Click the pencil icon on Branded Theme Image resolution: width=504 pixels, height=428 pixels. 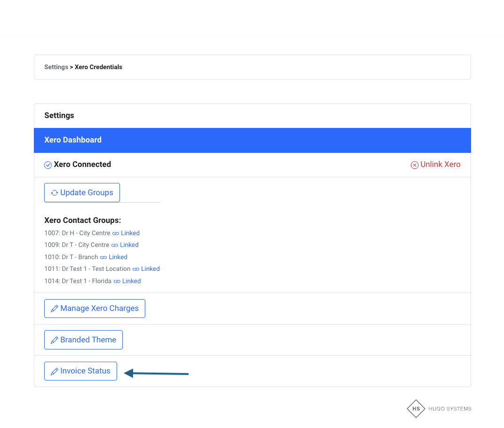(55, 340)
